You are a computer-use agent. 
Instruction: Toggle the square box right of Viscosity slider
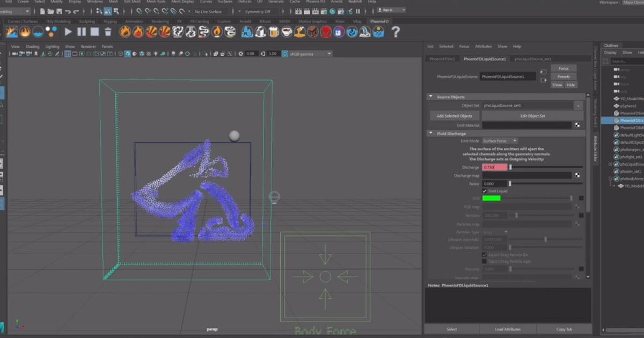(581, 269)
